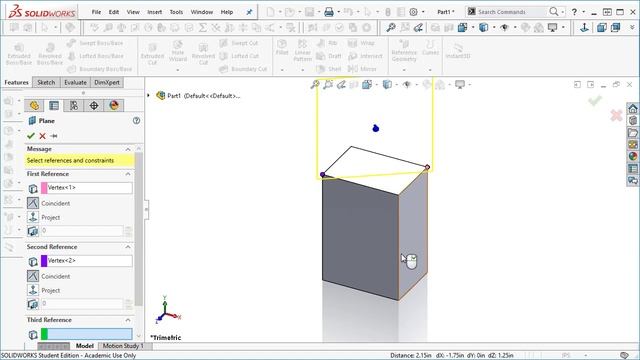The image size is (640, 360).
Task: Open the FeatureManager design tree tab
Action: (34, 106)
